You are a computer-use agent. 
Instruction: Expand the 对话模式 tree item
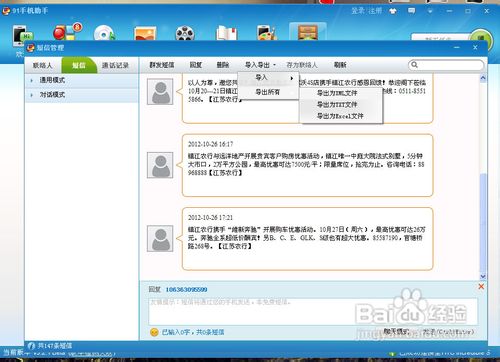tap(32, 95)
